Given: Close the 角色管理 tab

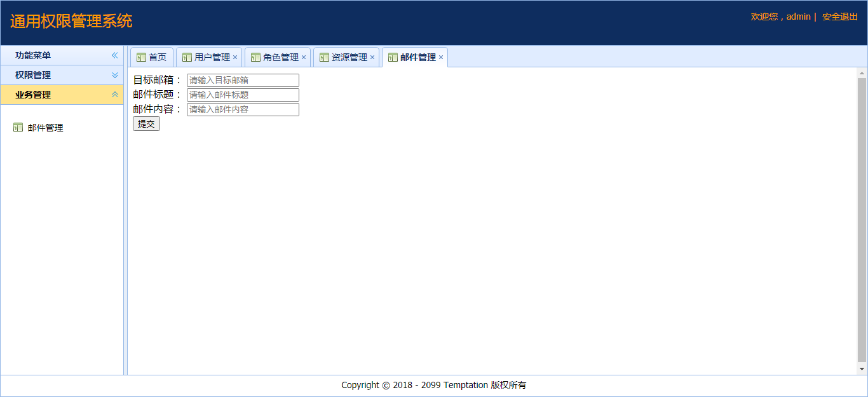Looking at the screenshot, I should click(x=304, y=58).
